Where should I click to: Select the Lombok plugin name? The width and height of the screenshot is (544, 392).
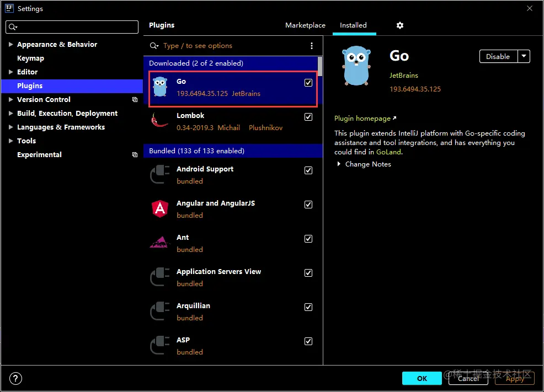pyautogui.click(x=190, y=115)
